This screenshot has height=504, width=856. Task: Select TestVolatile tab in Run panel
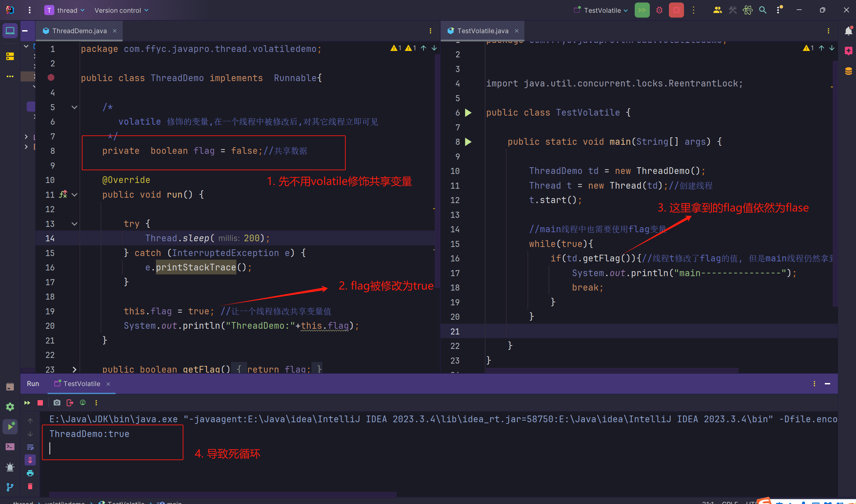point(81,384)
